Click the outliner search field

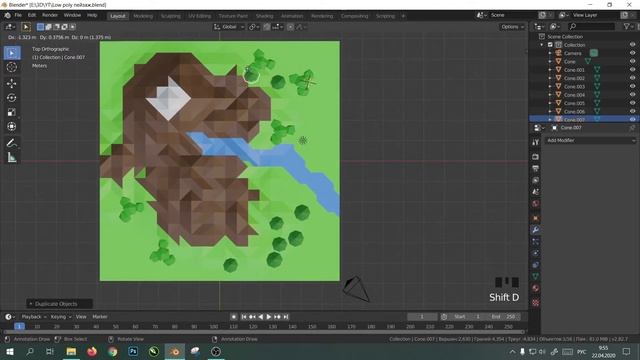tap(591, 27)
